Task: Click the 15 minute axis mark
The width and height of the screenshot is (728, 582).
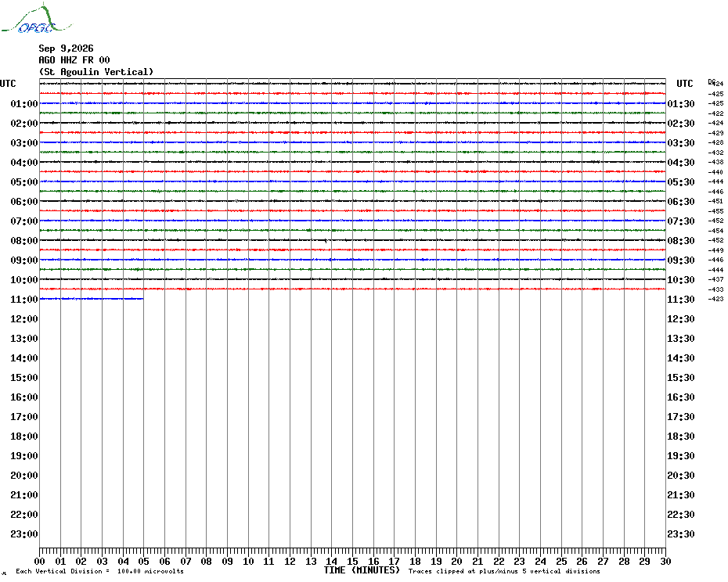Action: click(352, 561)
